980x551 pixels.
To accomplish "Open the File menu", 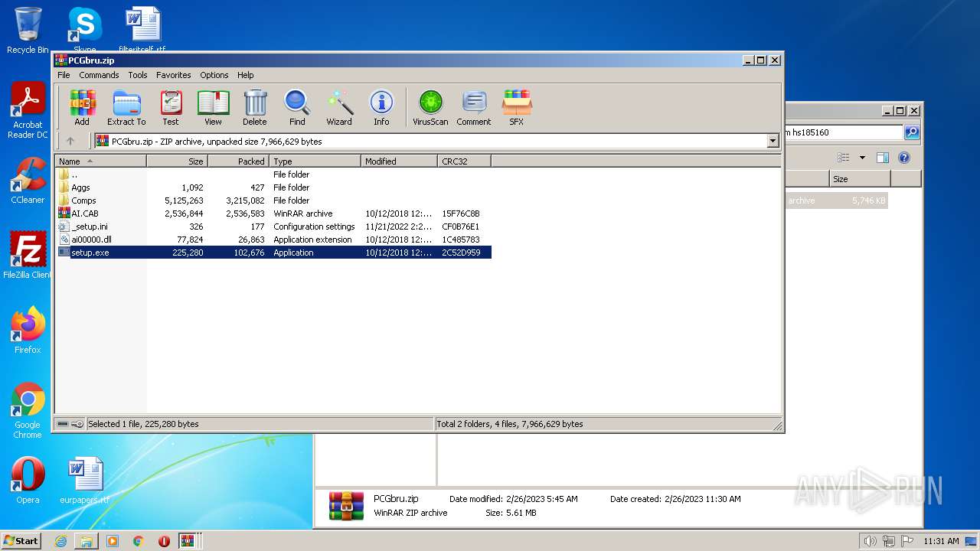I will click(64, 75).
